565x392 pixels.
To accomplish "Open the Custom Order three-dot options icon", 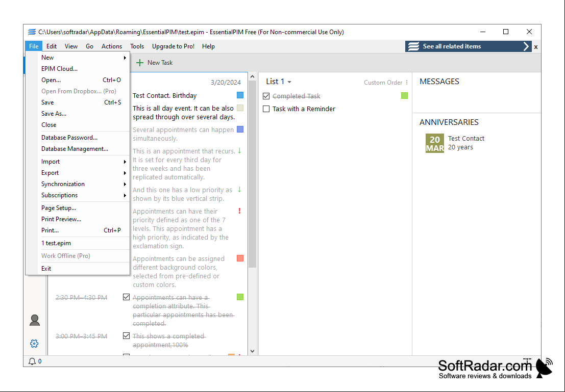I will click(406, 83).
